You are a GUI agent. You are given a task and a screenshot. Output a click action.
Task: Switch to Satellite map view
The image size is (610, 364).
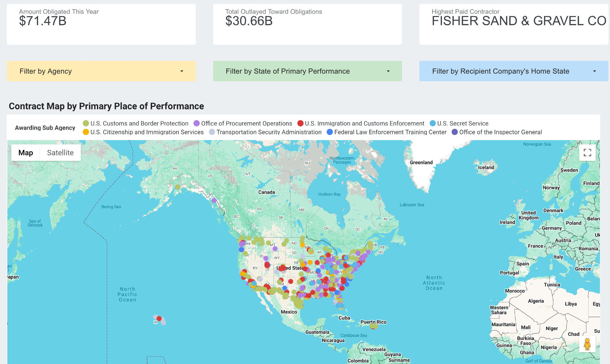click(60, 153)
